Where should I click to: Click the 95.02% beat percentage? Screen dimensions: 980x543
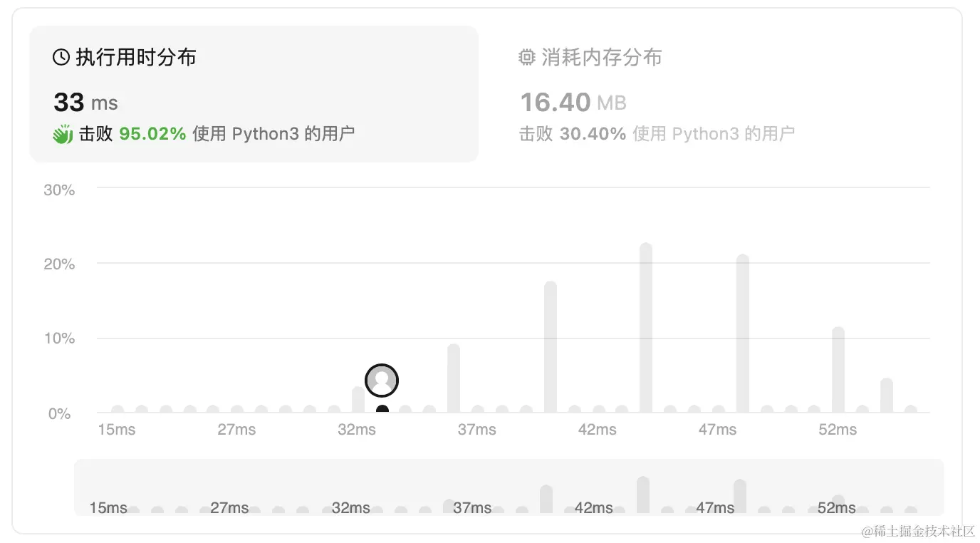coord(152,133)
